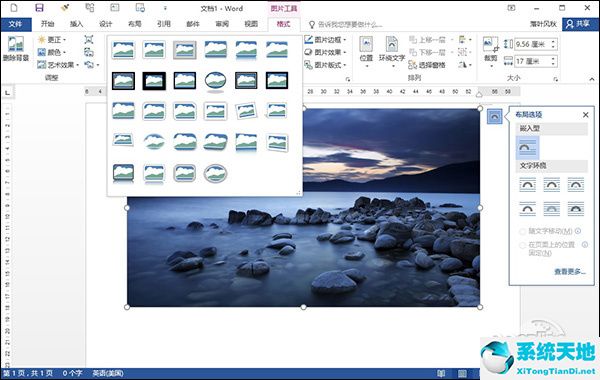Select the third picture style with gray metal frame
The width and height of the screenshot is (600, 380).
pos(185,50)
